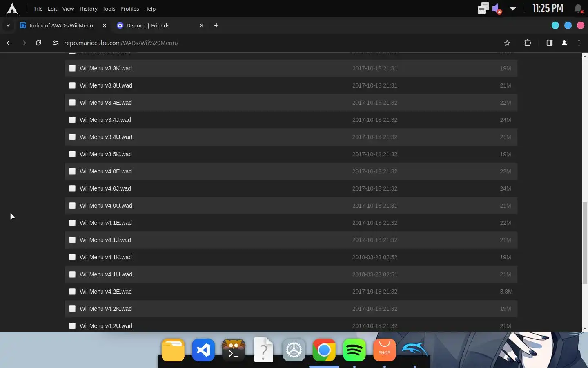Tick the checkbox for Wii Menu v3.4E.wad
This screenshot has width=588, height=368.
[72, 103]
